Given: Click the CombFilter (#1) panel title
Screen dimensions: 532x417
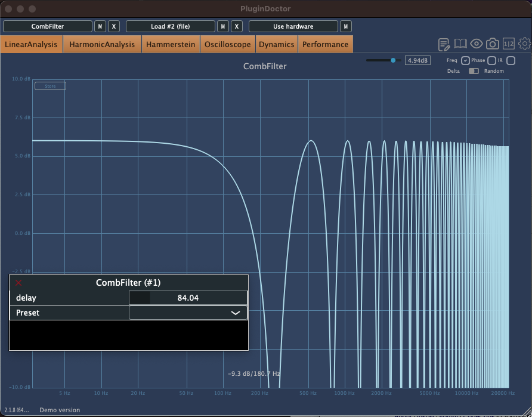Looking at the screenshot, I should [x=128, y=283].
